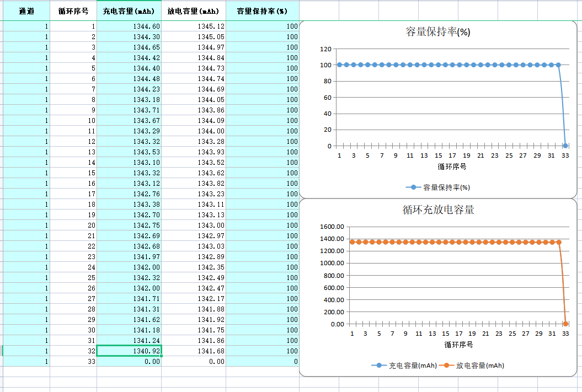Screen dimensions: 582x392
Task: Click charge capacity cell 1344.23
Action: pyautogui.click(x=129, y=89)
